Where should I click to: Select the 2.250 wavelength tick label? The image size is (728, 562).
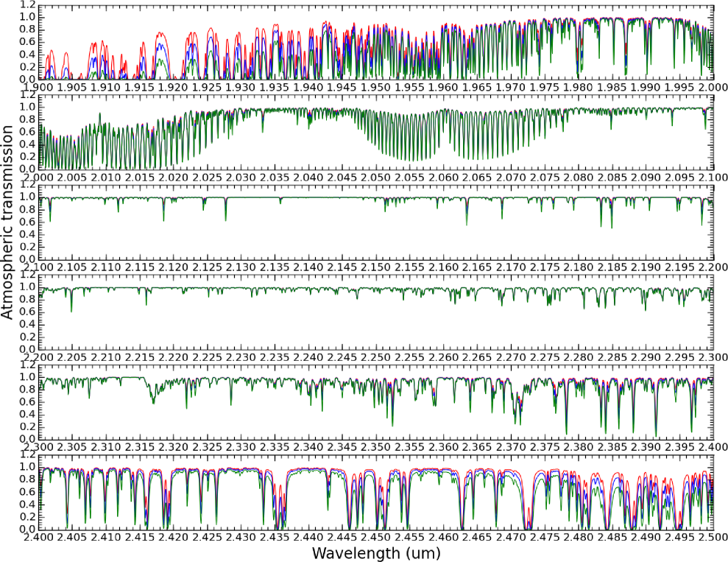click(x=376, y=357)
